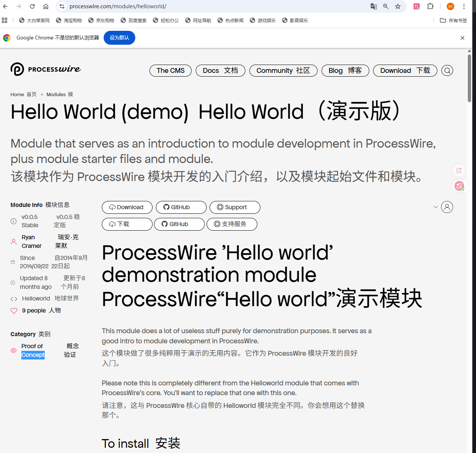Open the module's GitHub link button

181,207
